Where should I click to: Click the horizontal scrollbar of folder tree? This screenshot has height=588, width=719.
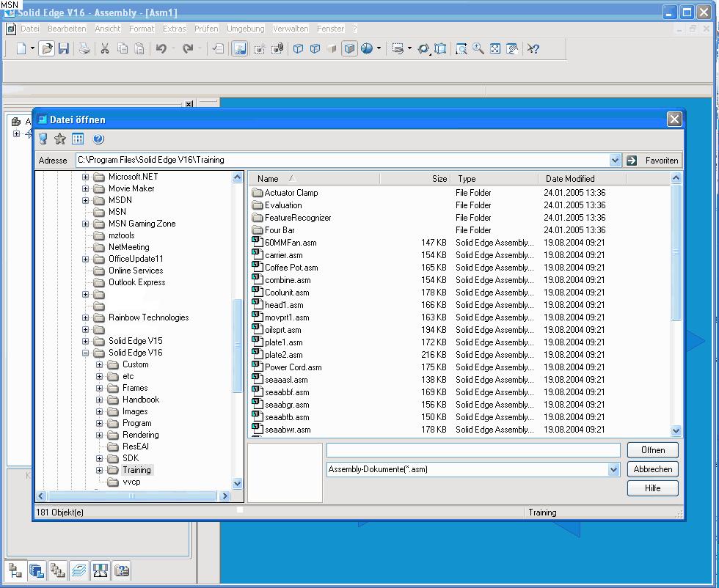pos(133,496)
